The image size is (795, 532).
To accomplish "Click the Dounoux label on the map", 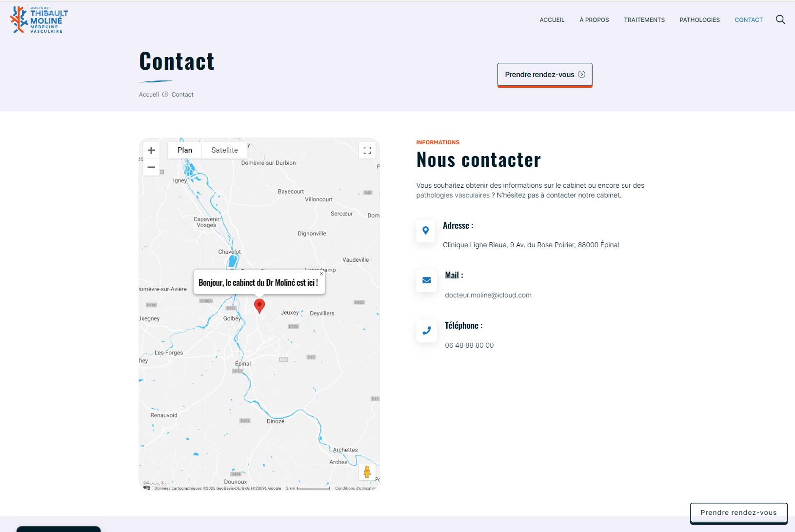I will pos(236,482).
